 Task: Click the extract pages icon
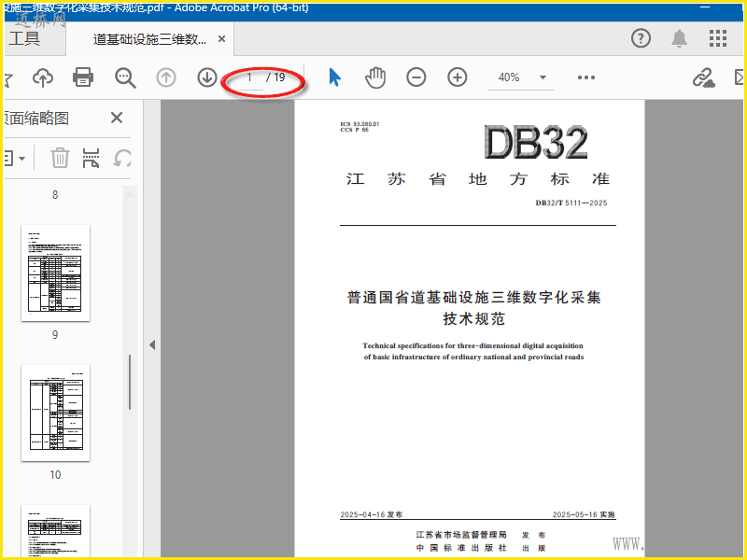click(x=91, y=158)
